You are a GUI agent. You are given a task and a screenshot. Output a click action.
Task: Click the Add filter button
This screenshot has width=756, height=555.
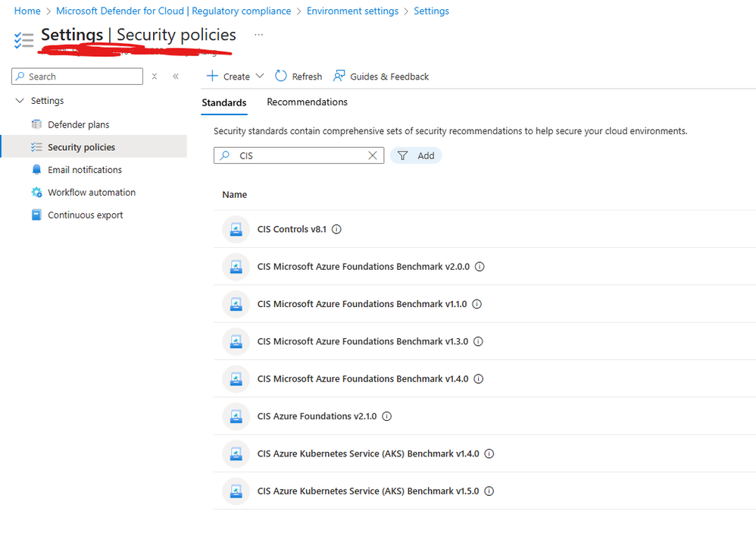click(416, 155)
